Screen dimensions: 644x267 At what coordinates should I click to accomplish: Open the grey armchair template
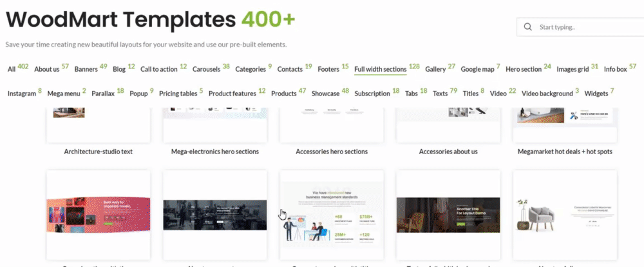(x=565, y=215)
